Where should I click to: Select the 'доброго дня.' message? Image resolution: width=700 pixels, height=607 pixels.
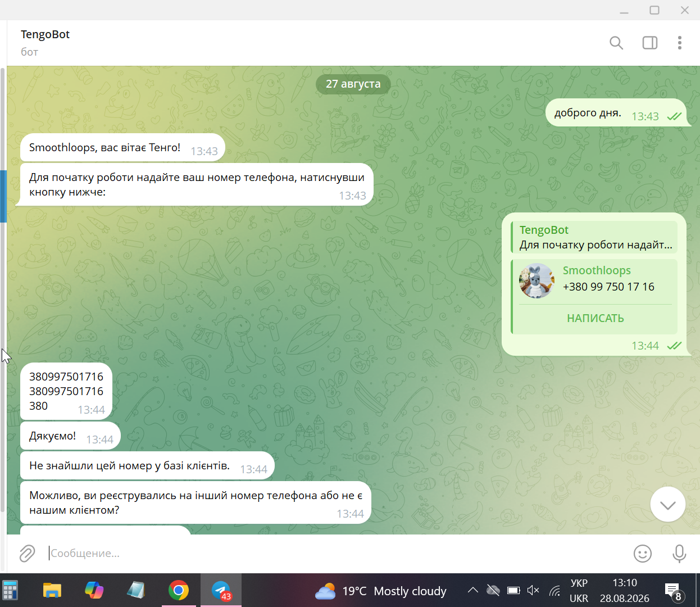tap(616, 112)
